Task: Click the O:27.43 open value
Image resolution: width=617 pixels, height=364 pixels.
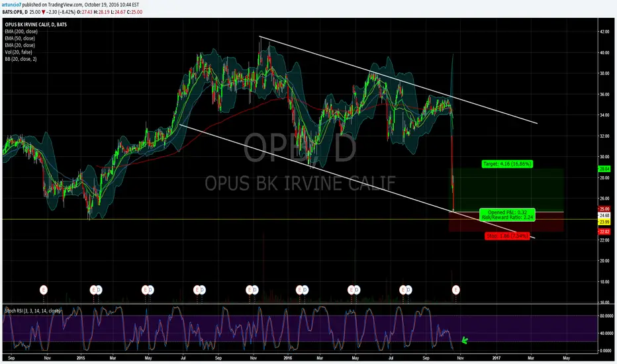Action: (85, 12)
